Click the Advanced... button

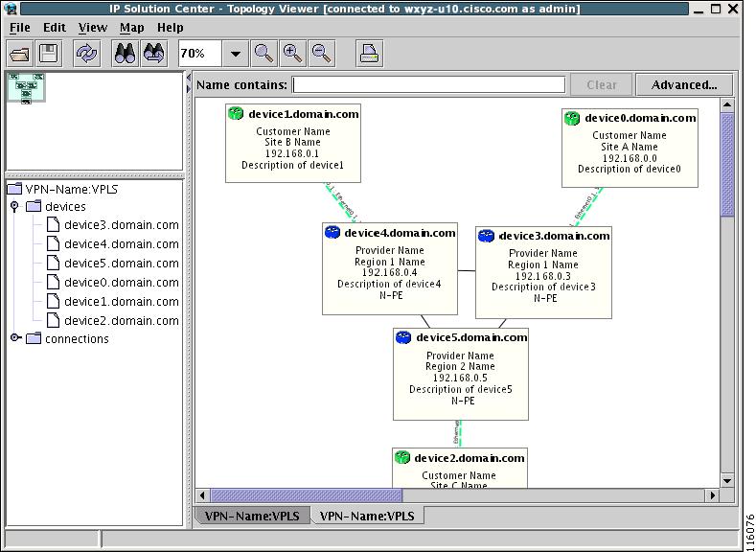pos(684,85)
